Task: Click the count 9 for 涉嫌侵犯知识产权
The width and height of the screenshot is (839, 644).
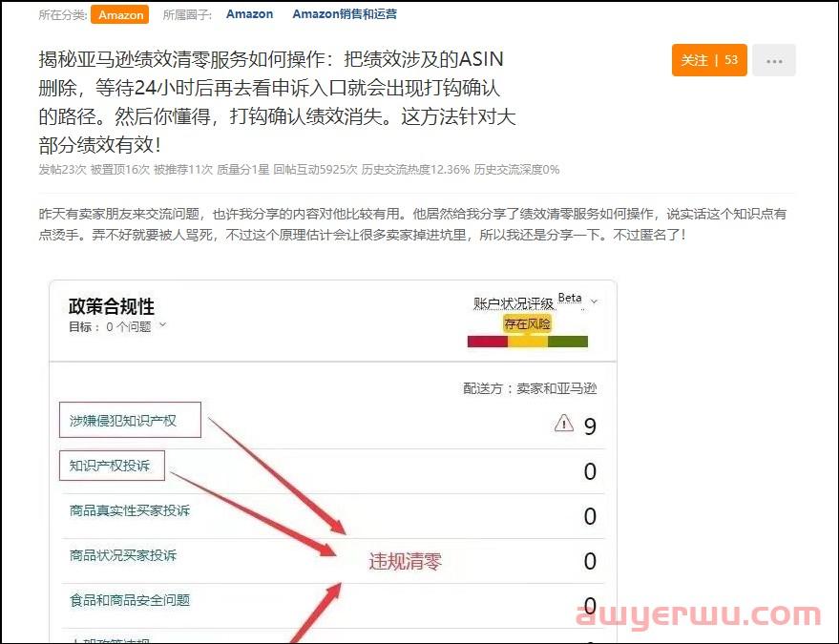Action: tap(590, 426)
